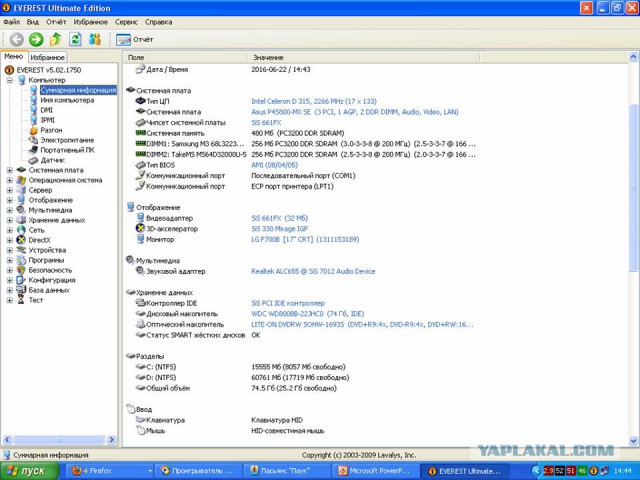This screenshot has width=640, height=480.
Task: Select Суммарная информация in the tree
Action: [78, 90]
